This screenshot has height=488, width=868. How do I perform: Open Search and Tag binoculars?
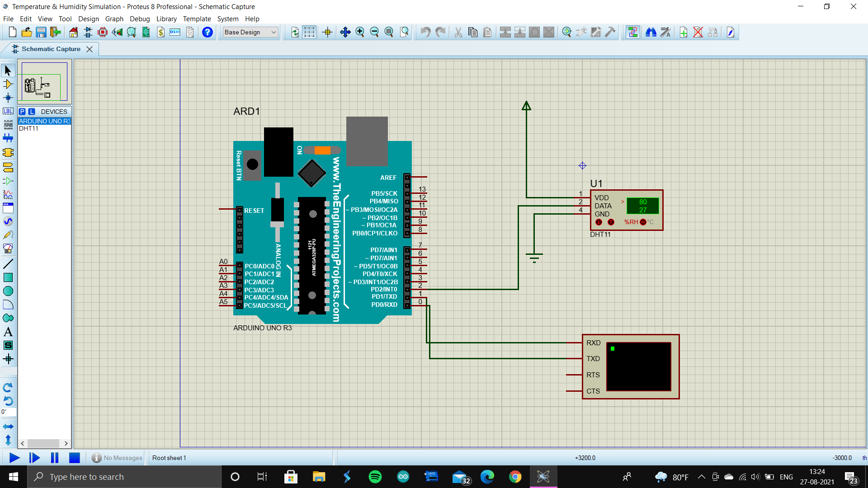pos(651,32)
